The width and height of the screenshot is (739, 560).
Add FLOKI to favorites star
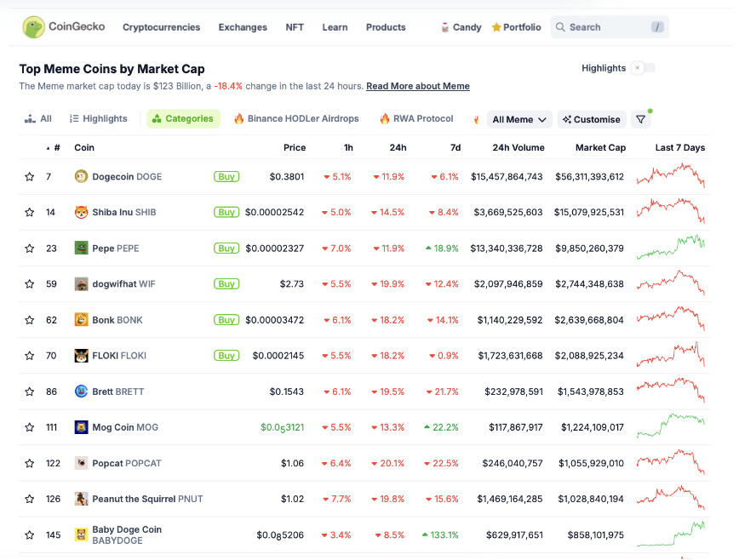point(29,356)
